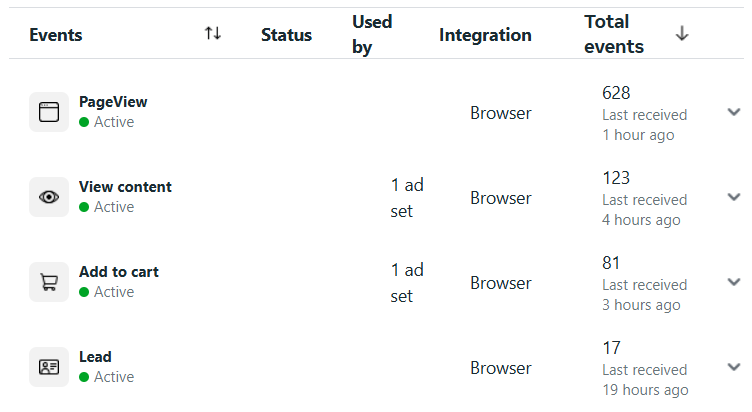The width and height of the screenshot is (752, 412).
Task: Open "1 ad set" for Add to cart
Action: [x=407, y=283]
